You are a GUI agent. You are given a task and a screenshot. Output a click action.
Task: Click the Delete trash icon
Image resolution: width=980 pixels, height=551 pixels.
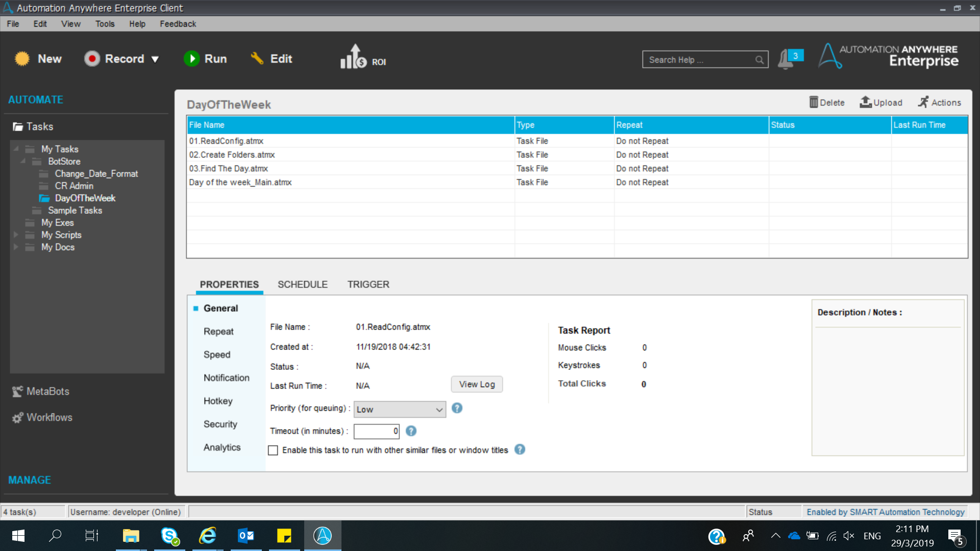tap(814, 102)
